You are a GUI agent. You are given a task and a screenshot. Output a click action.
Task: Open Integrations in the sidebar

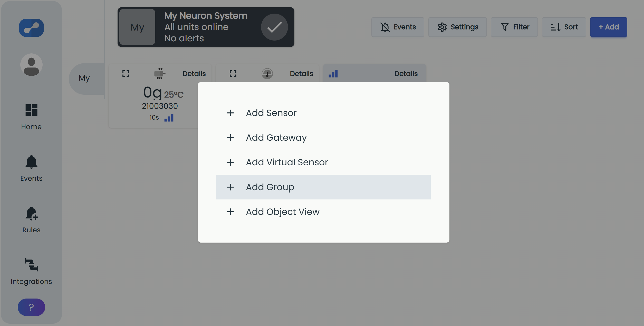click(31, 272)
